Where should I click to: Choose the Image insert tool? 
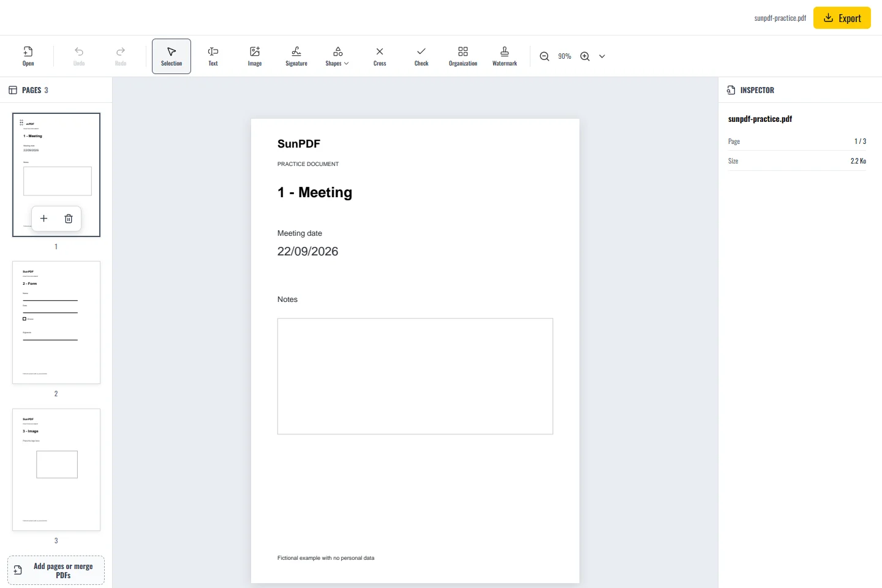pos(255,56)
